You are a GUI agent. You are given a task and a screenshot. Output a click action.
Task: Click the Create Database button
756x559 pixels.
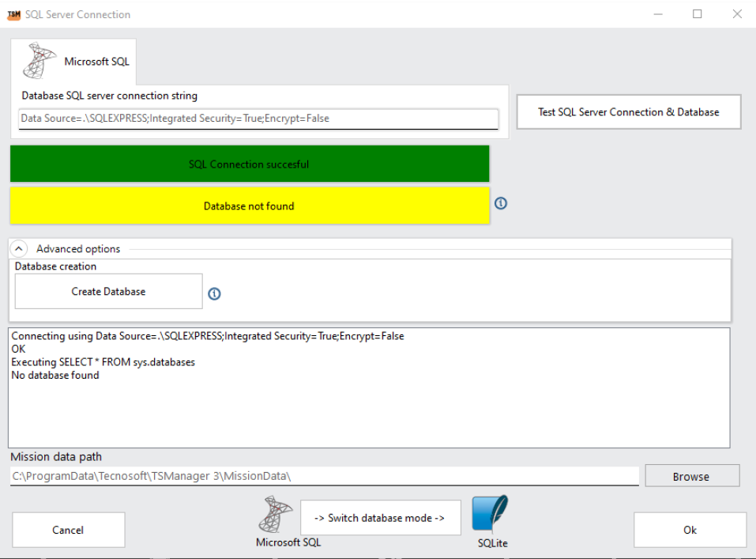[109, 292]
